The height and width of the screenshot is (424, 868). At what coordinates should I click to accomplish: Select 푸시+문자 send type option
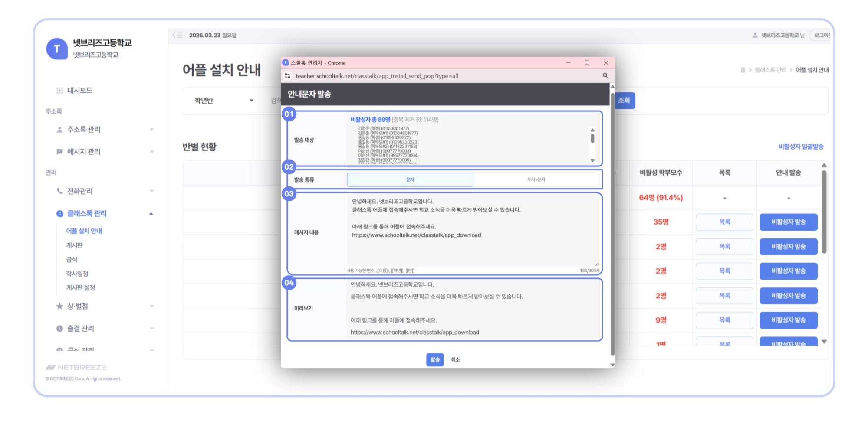536,179
